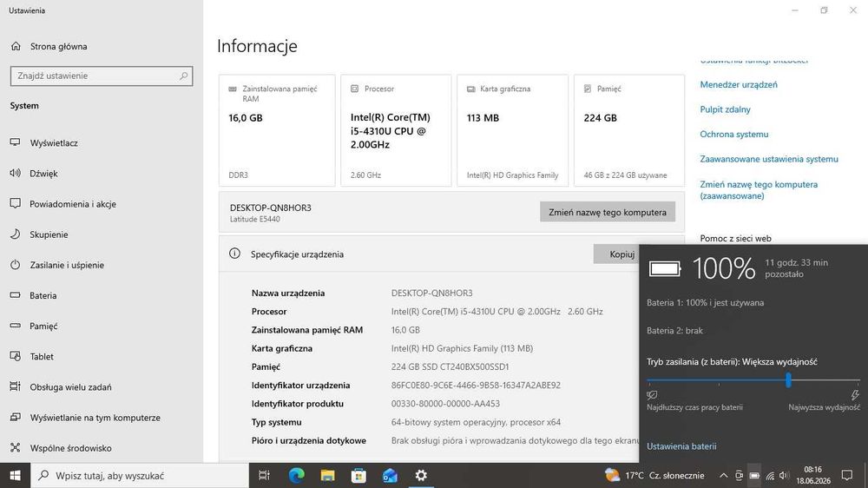
Task: Click the Najwyższa wydajność lightning icon
Action: tap(855, 395)
